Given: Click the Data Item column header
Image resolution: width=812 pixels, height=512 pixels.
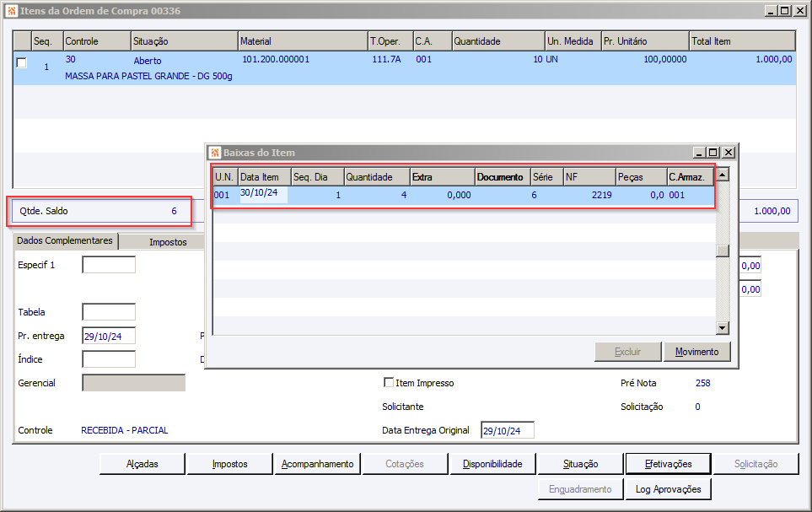Looking at the screenshot, I should [265, 177].
